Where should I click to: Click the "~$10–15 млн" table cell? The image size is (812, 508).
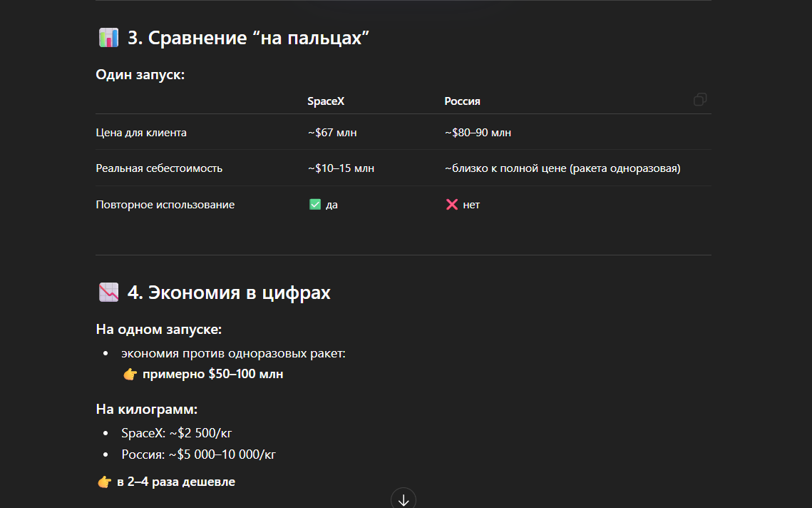coord(341,168)
